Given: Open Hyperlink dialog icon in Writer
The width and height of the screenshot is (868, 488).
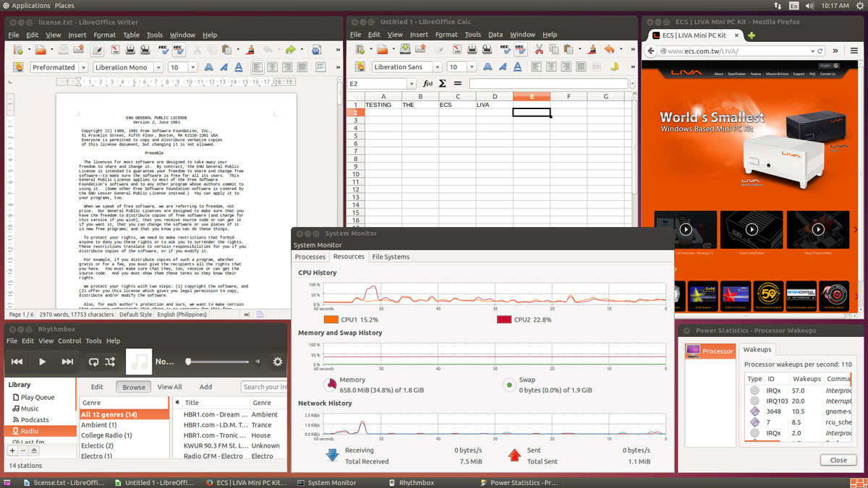Looking at the screenshot, I should (317, 49).
